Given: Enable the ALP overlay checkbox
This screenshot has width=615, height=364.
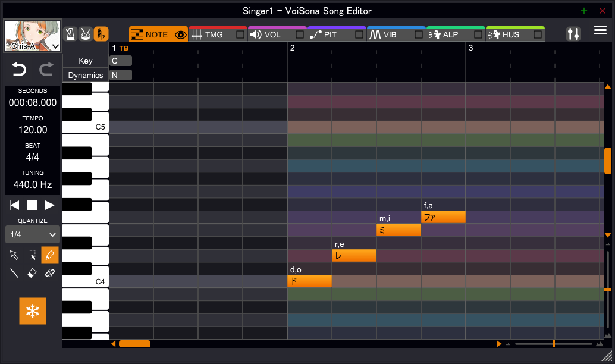Looking at the screenshot, I should (x=478, y=34).
